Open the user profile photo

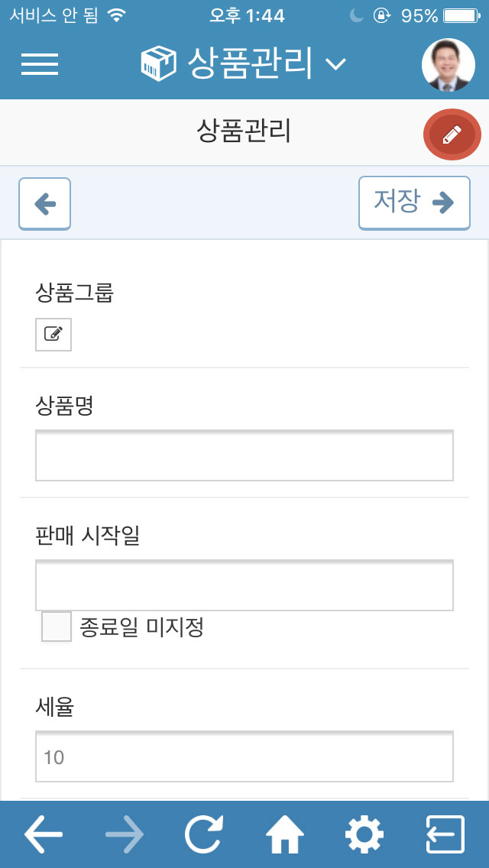[x=448, y=65]
